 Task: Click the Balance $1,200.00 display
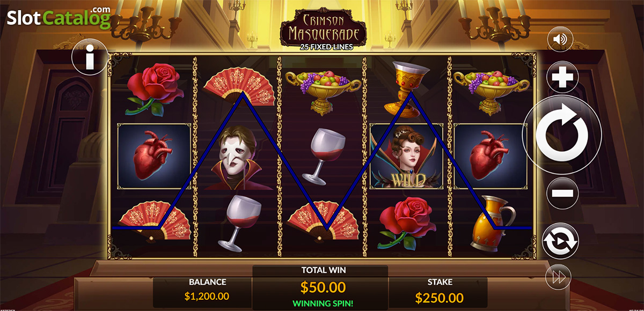point(207,290)
